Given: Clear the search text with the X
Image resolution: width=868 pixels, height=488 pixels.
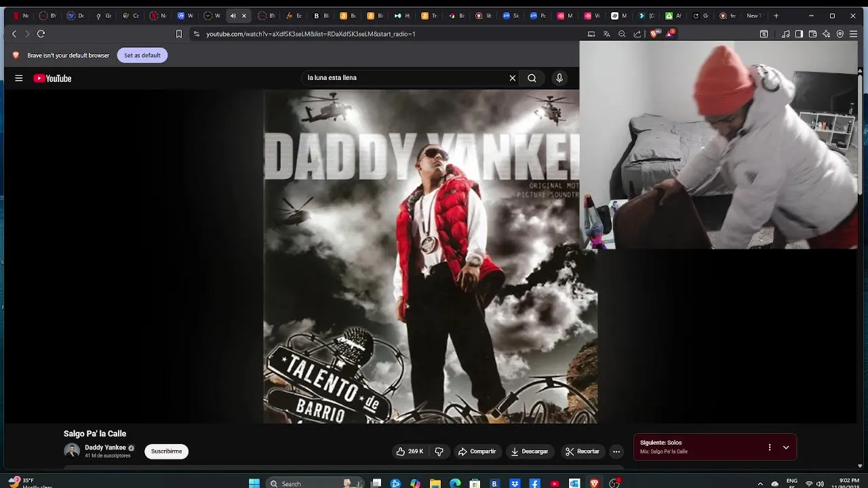Looking at the screenshot, I should click(513, 78).
